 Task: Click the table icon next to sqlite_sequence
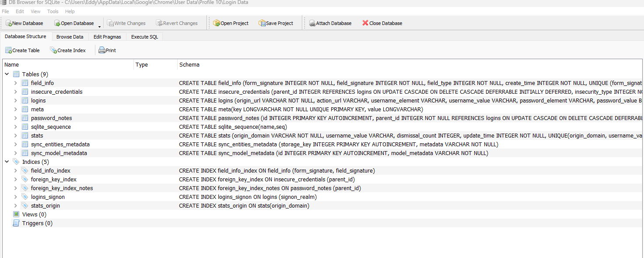(x=25, y=127)
